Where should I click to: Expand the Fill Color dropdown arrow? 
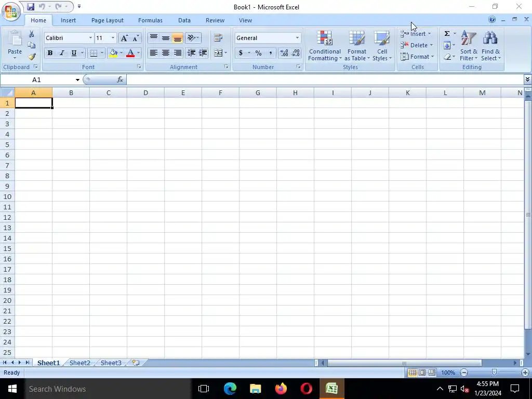[121, 53]
